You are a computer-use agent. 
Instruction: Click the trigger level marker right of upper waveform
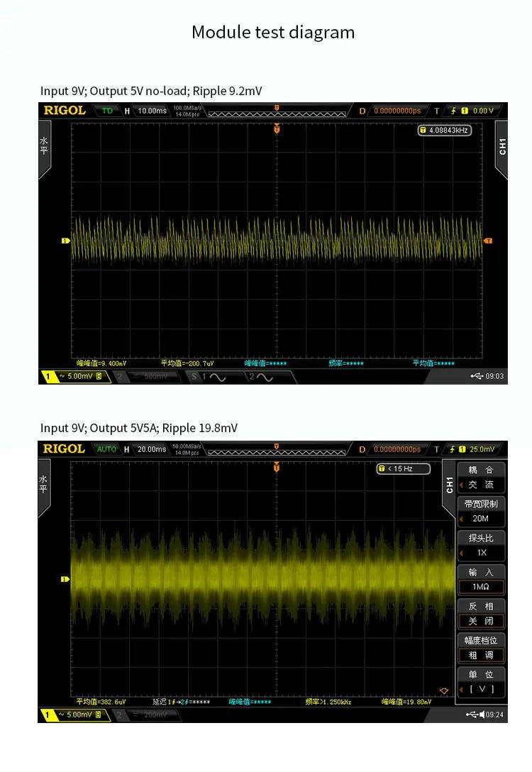point(488,241)
